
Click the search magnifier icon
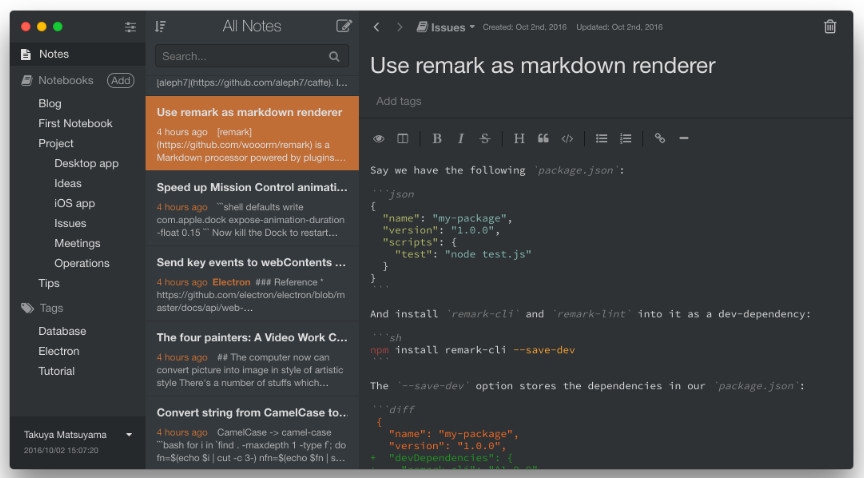[334, 56]
